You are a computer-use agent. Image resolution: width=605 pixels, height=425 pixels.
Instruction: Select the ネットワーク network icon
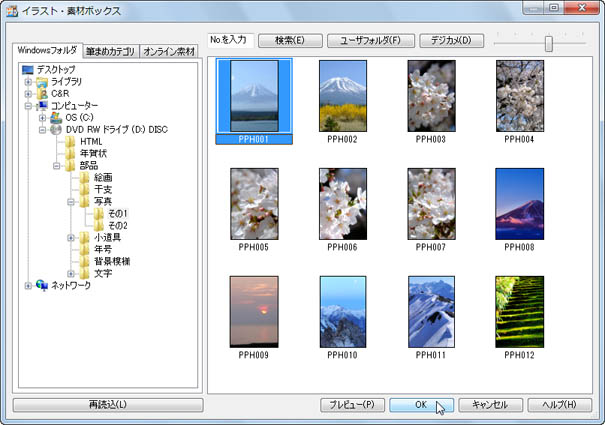(42, 285)
